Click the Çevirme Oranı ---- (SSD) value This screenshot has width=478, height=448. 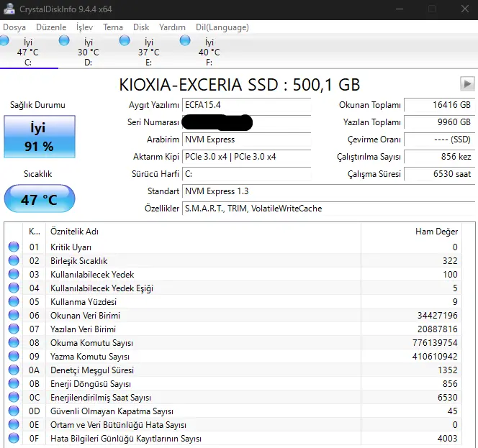(x=439, y=140)
